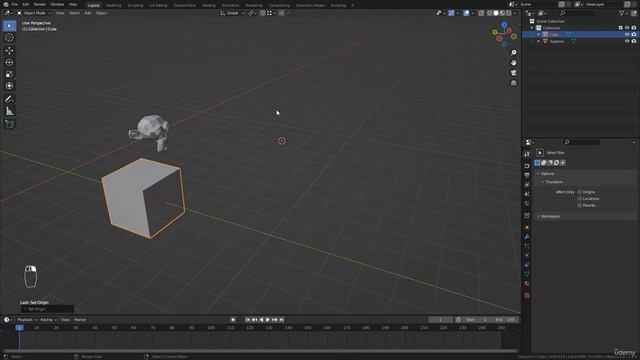Click the current frame number field
Image resolution: width=640 pixels, height=360 pixels.
pyautogui.click(x=440, y=320)
